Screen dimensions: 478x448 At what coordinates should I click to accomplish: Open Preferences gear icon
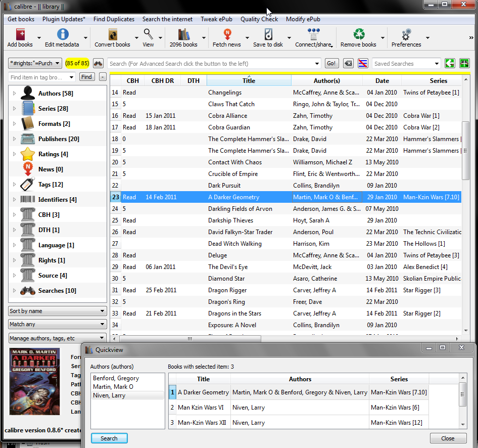tap(406, 34)
